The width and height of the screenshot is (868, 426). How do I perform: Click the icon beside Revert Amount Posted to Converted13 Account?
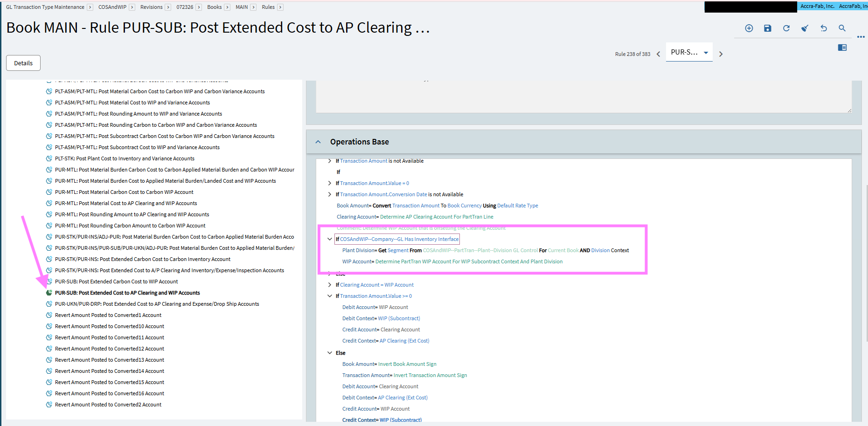click(49, 360)
